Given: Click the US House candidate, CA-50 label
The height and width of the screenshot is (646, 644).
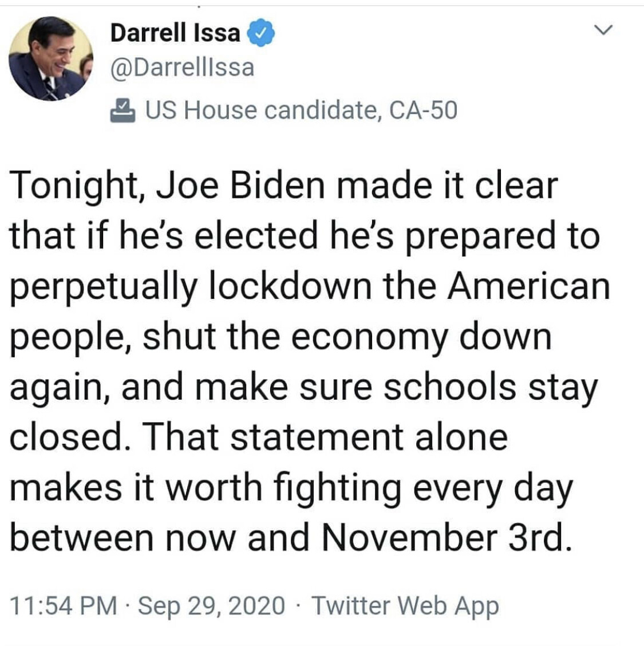Looking at the screenshot, I should [x=301, y=110].
